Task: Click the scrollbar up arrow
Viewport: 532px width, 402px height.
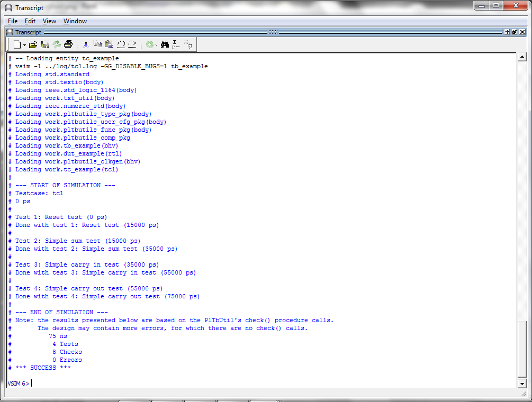Action: 522,57
